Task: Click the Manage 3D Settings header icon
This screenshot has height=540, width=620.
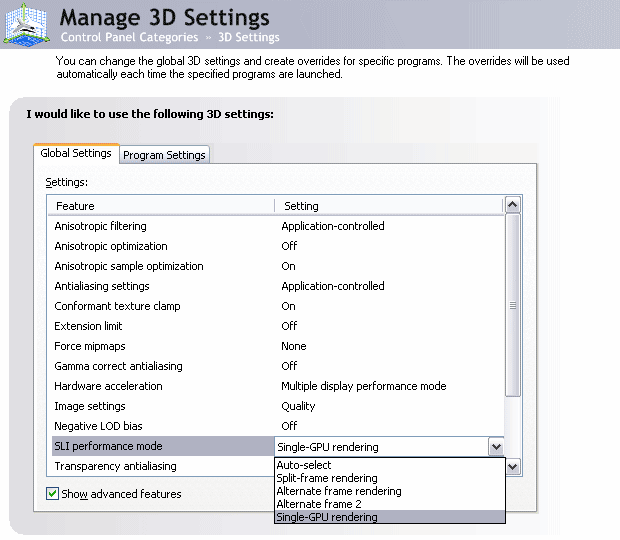Action: click(27, 24)
